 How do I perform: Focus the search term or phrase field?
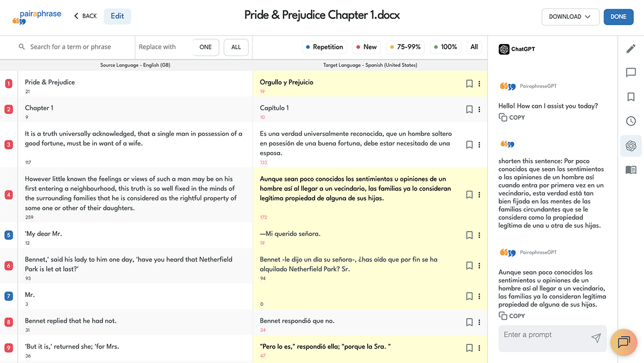[75, 47]
